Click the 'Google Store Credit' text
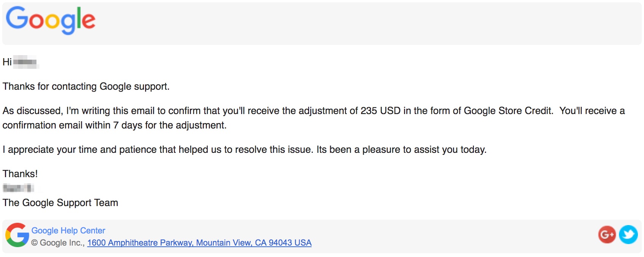This screenshot has height=257, width=644. coord(508,111)
